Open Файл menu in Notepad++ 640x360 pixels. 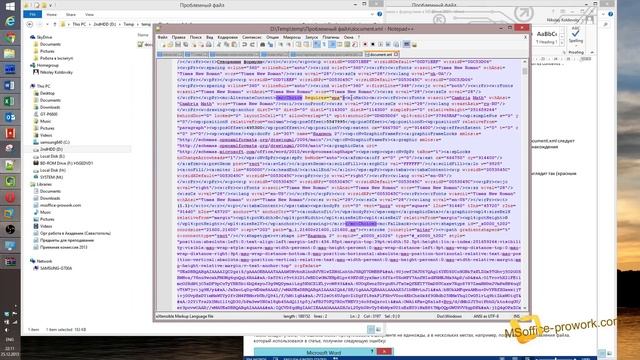pyautogui.click(x=162, y=37)
